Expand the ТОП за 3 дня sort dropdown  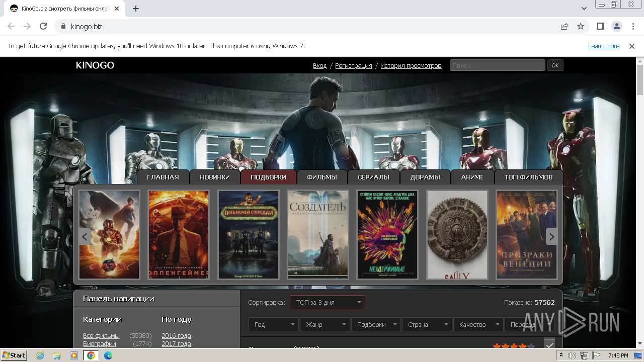coord(328,302)
